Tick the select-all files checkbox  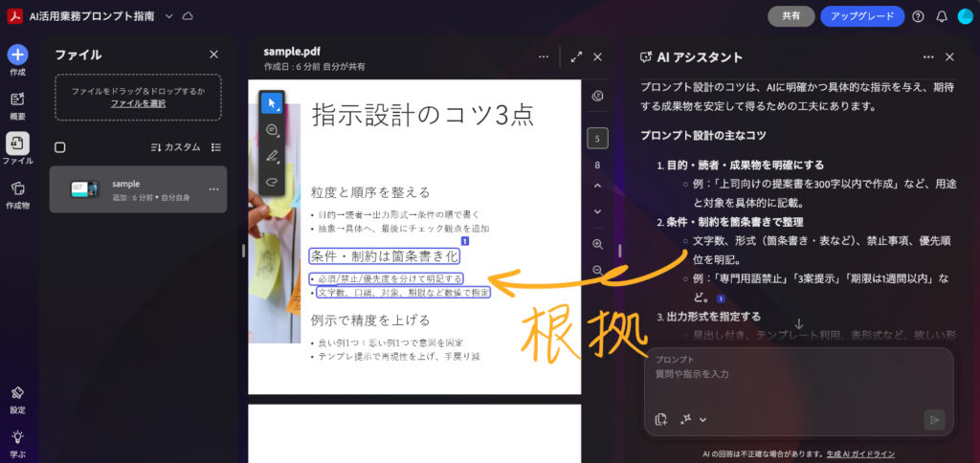pos(60,147)
